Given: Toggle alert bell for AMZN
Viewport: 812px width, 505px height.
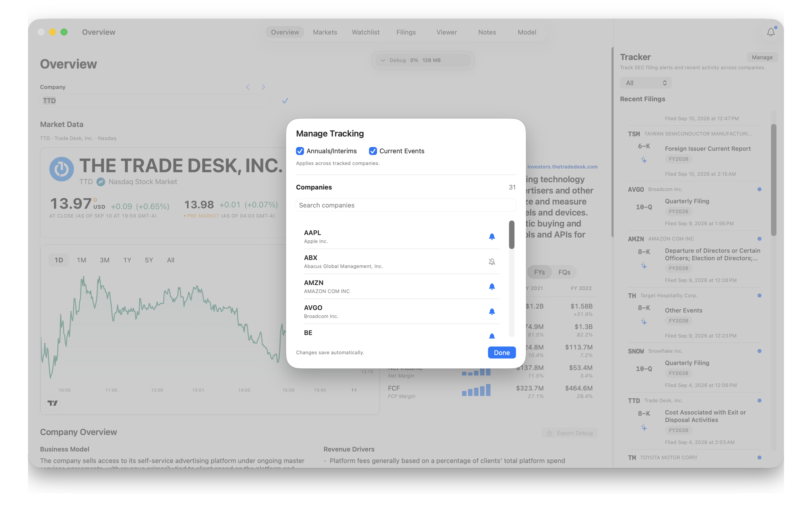Looking at the screenshot, I should coord(492,286).
